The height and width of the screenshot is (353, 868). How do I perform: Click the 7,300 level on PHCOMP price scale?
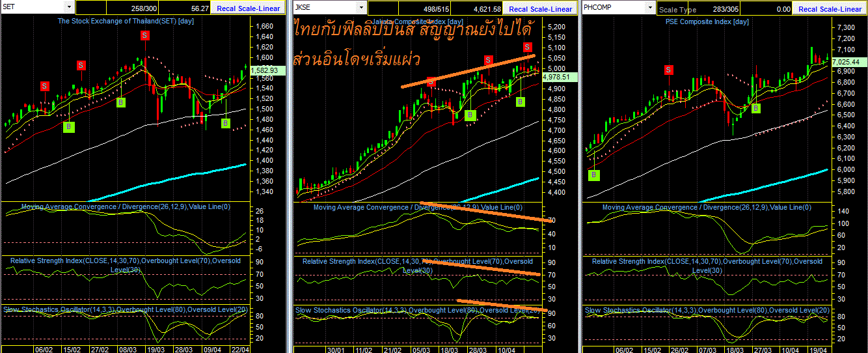[847, 27]
